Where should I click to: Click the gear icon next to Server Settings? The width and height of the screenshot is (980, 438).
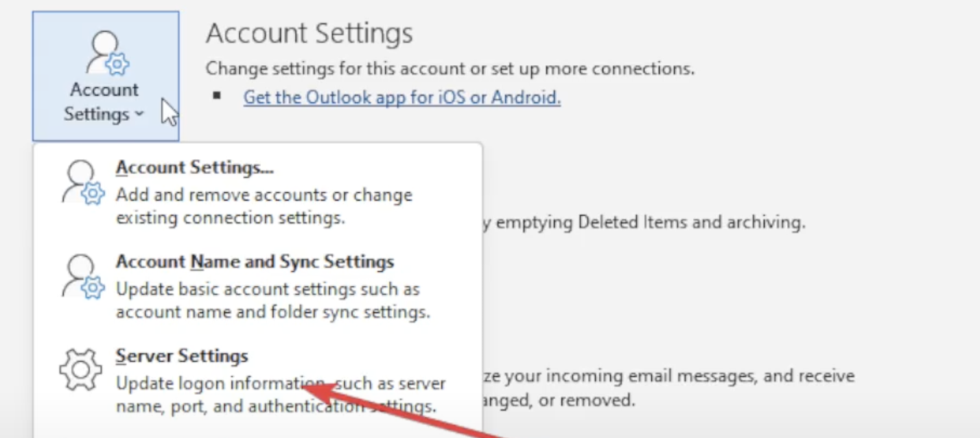(81, 370)
